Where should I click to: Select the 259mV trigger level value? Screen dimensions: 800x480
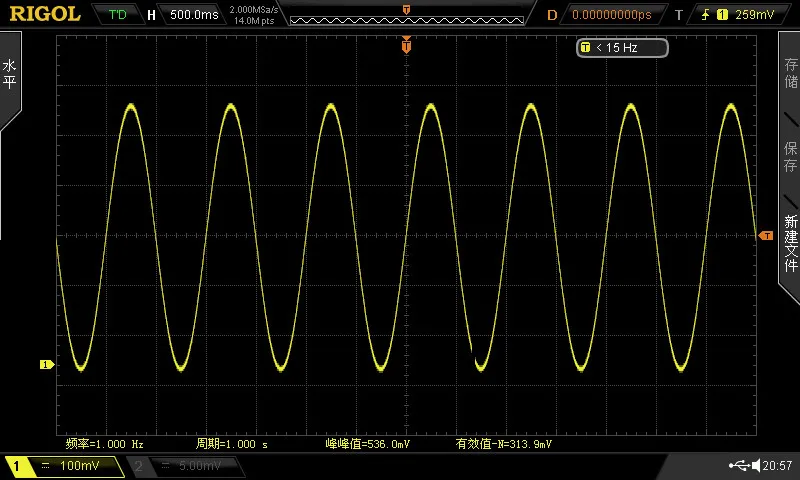755,15
